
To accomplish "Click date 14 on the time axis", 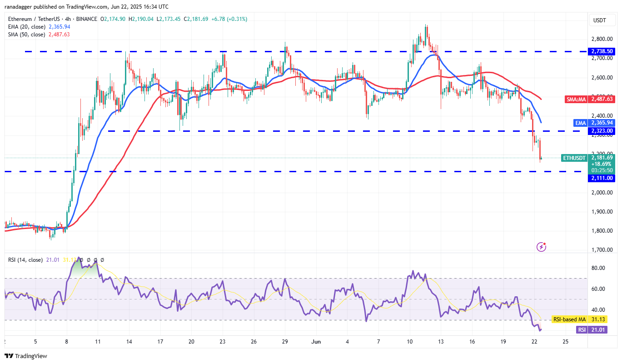I will [129, 341].
